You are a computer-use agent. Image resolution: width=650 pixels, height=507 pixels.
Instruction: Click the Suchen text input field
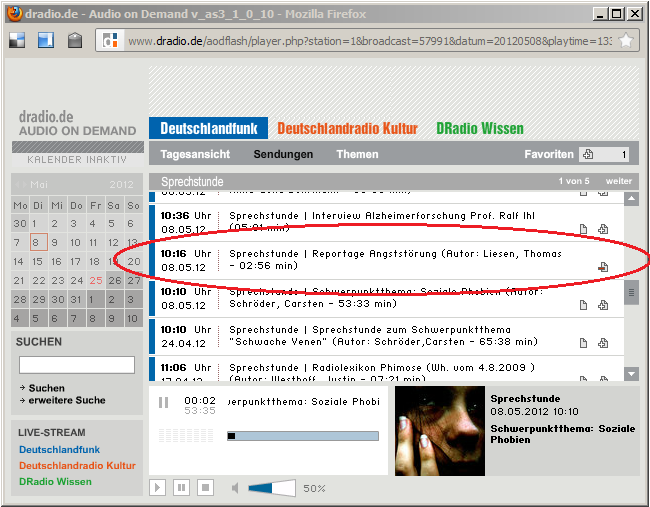coord(77,365)
